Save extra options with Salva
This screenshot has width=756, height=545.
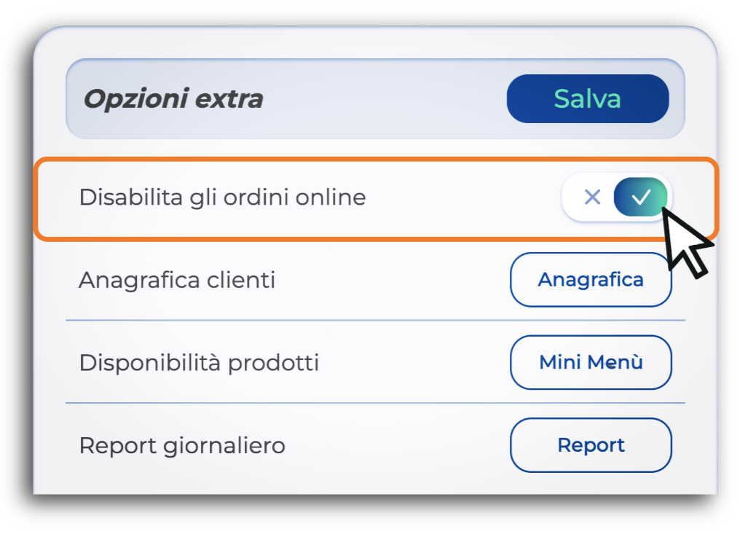pos(587,99)
